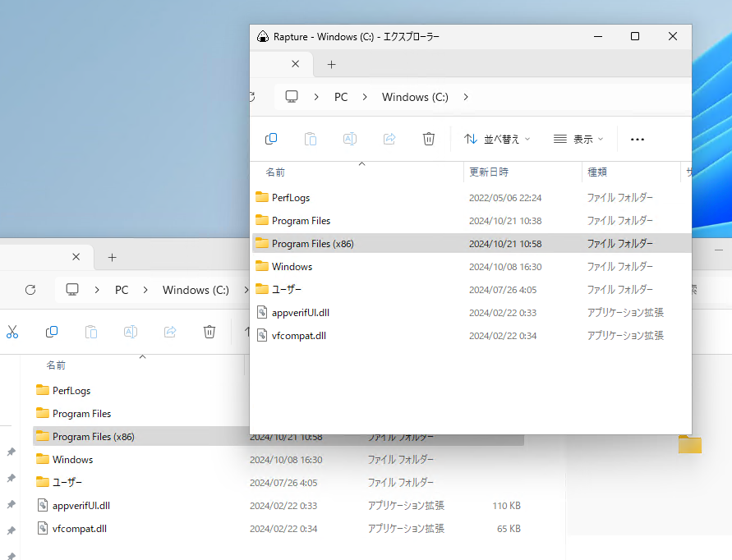Screen dimensions: 732x560
Task: Expand chevron before PC in Rapture address bar
Action: (x=316, y=97)
